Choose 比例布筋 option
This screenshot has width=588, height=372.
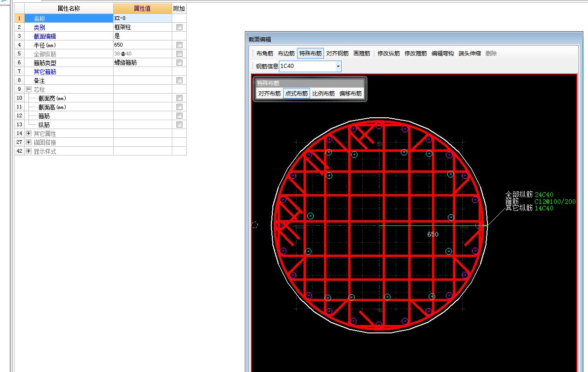point(324,94)
